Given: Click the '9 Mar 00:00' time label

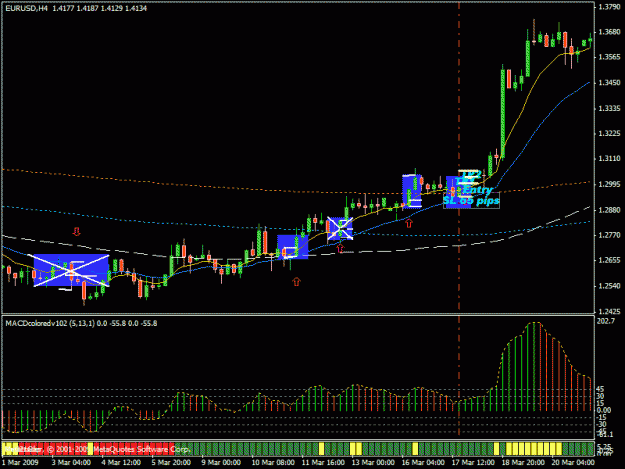Looking at the screenshot, I should pos(221,463).
